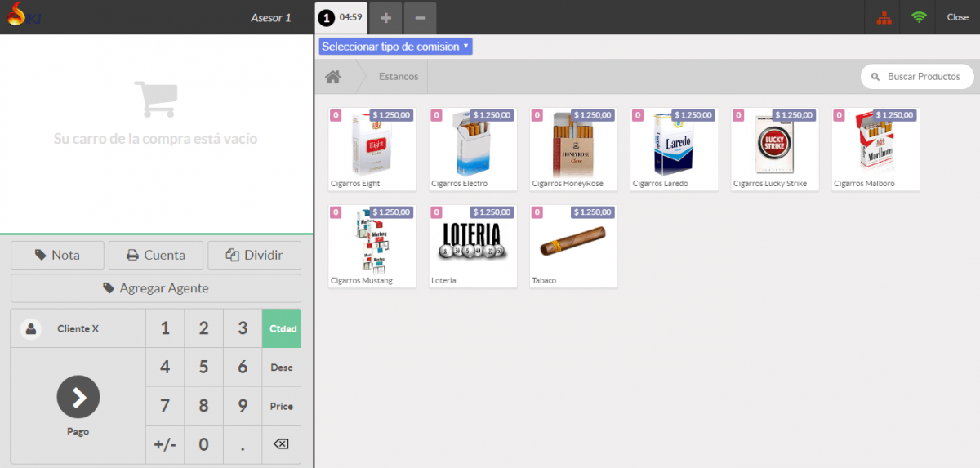Switch numpad to Desc mode

[x=281, y=368]
